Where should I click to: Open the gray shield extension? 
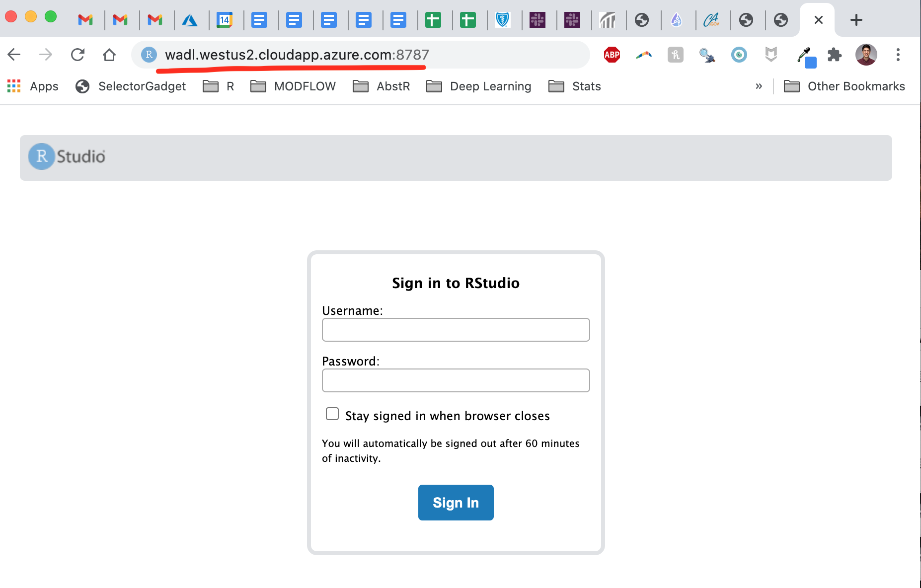pos(771,55)
